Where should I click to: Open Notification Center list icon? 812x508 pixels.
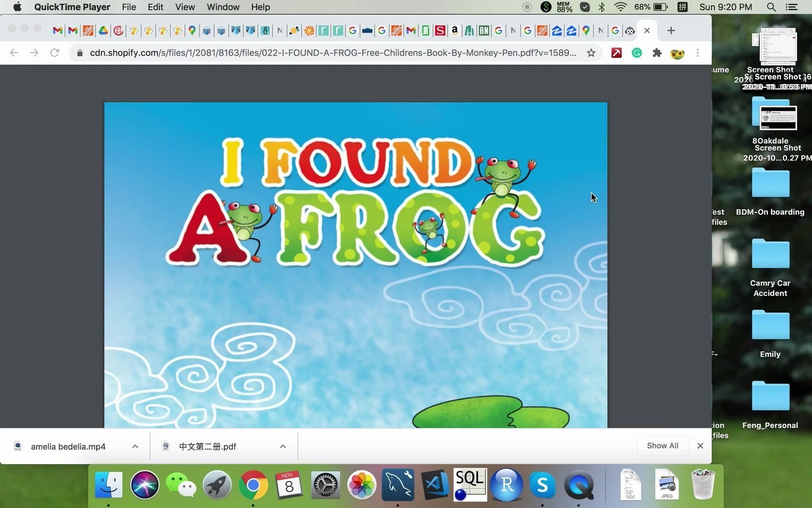click(792, 7)
